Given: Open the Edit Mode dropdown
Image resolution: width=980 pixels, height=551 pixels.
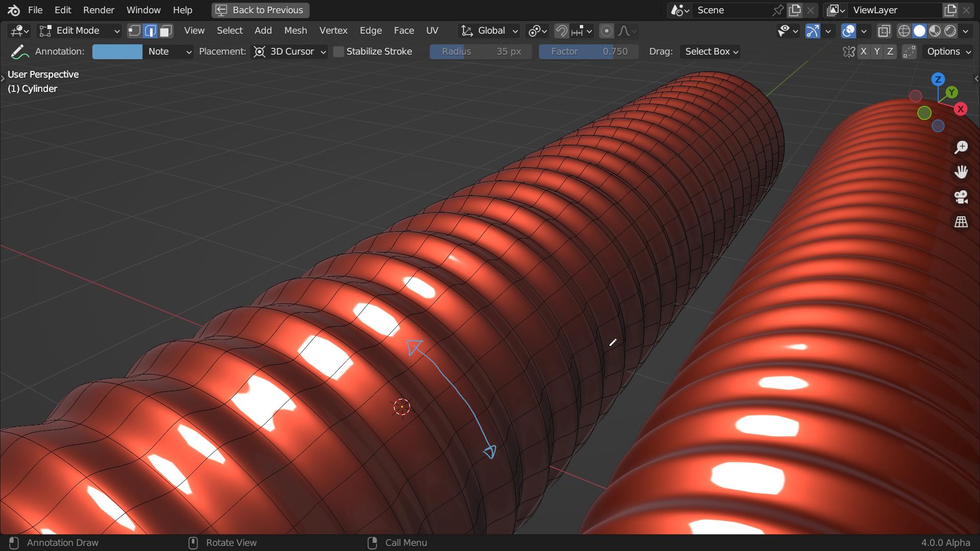Looking at the screenshot, I should pyautogui.click(x=80, y=31).
